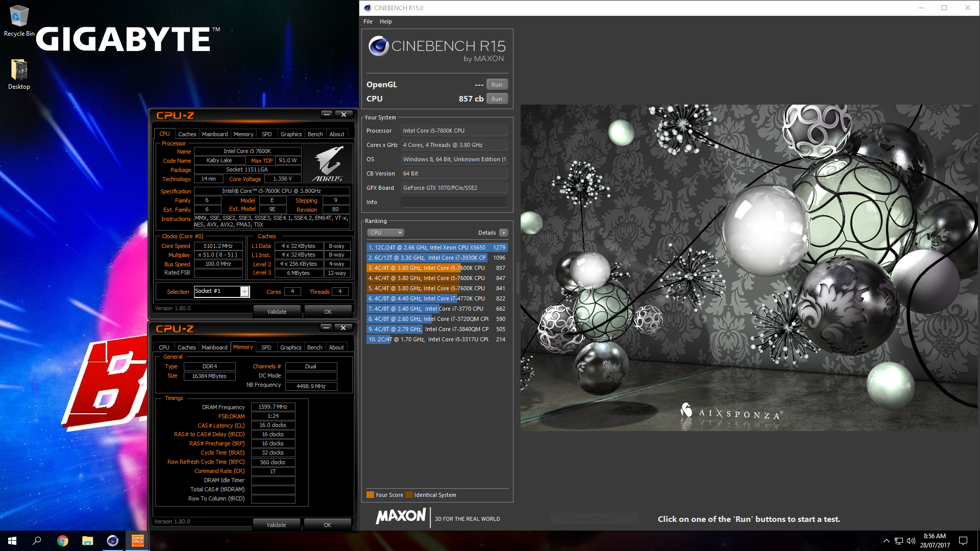This screenshot has height=551, width=980.
Task: Open the Cinebench Help menu
Action: (x=386, y=21)
